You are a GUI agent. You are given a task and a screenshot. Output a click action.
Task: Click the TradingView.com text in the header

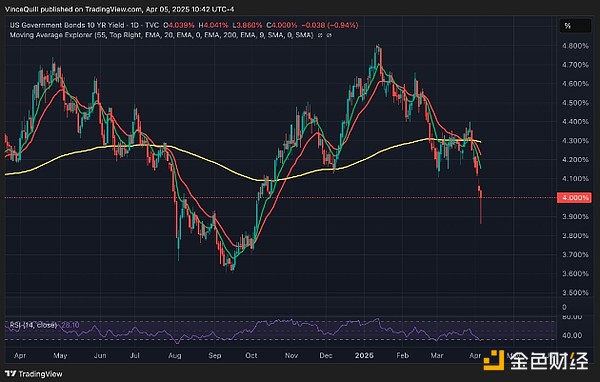(112, 9)
